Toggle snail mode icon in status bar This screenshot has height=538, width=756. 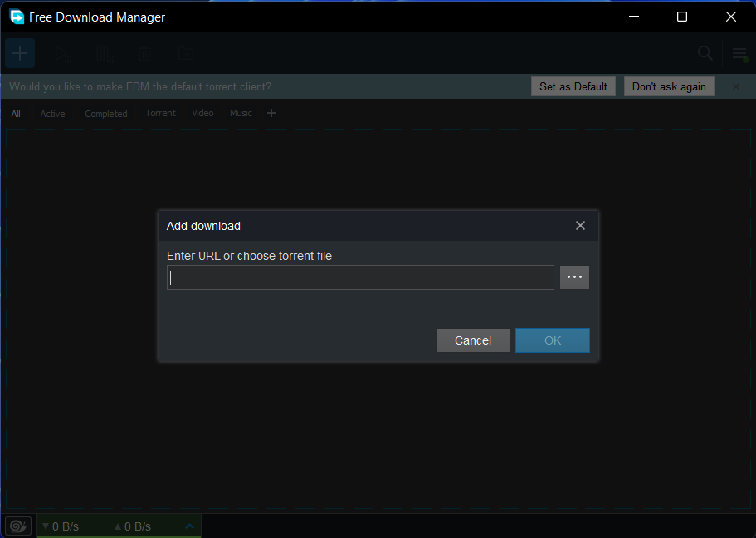click(18, 526)
